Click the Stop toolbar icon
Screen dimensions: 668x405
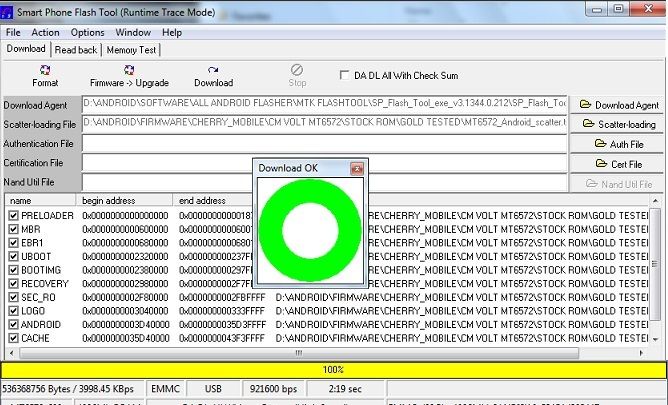pos(297,75)
